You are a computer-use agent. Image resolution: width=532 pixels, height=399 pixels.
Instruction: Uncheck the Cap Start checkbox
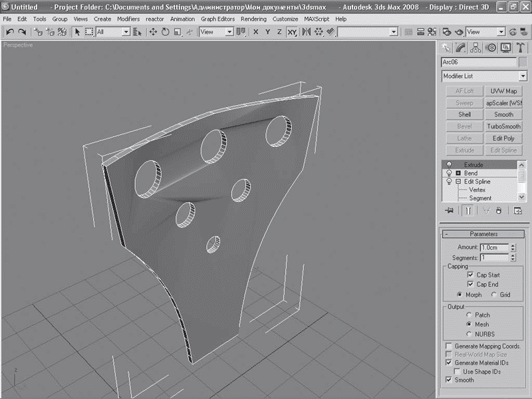(469, 275)
